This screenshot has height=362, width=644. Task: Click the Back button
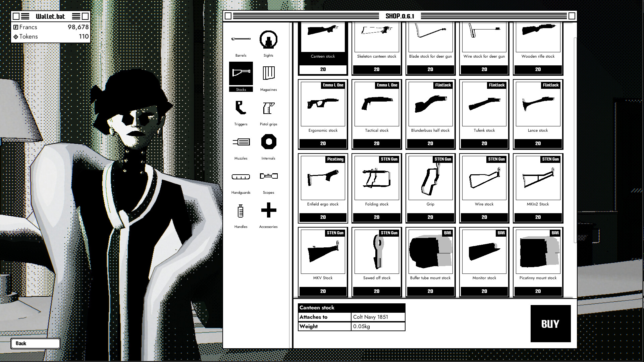[x=35, y=343]
